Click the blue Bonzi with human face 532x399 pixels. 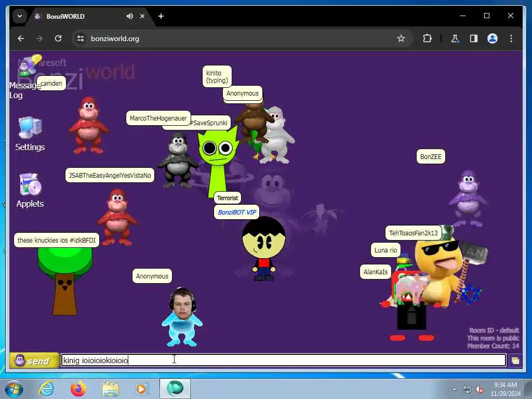click(x=182, y=317)
